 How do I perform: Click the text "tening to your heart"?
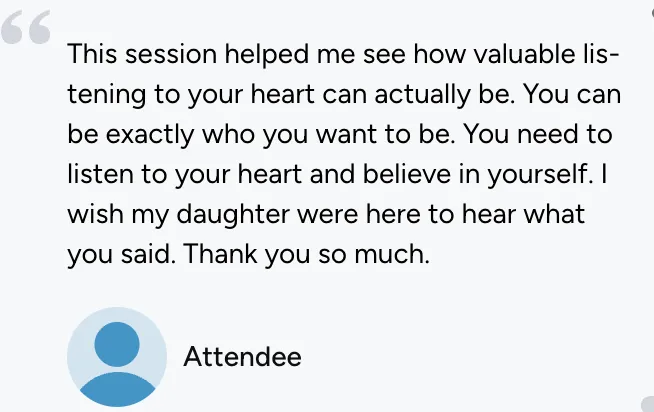point(191,94)
